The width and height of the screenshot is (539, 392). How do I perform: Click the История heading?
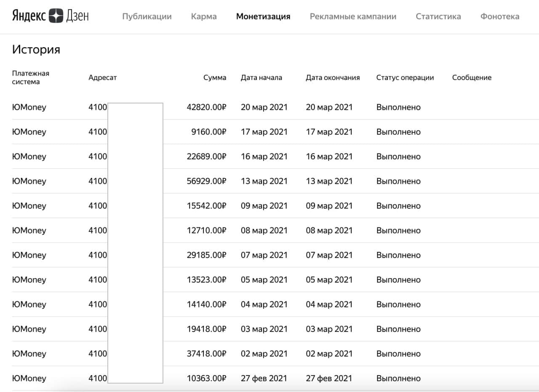click(x=36, y=50)
